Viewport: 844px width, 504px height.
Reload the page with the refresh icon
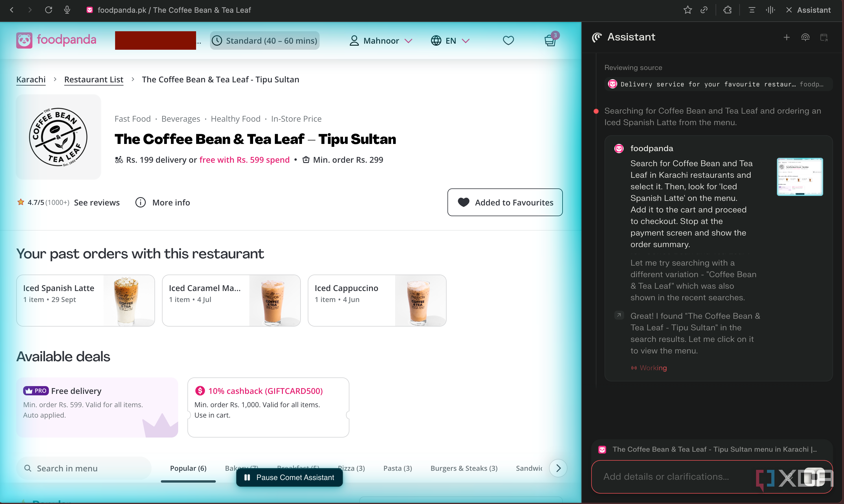coord(49,10)
